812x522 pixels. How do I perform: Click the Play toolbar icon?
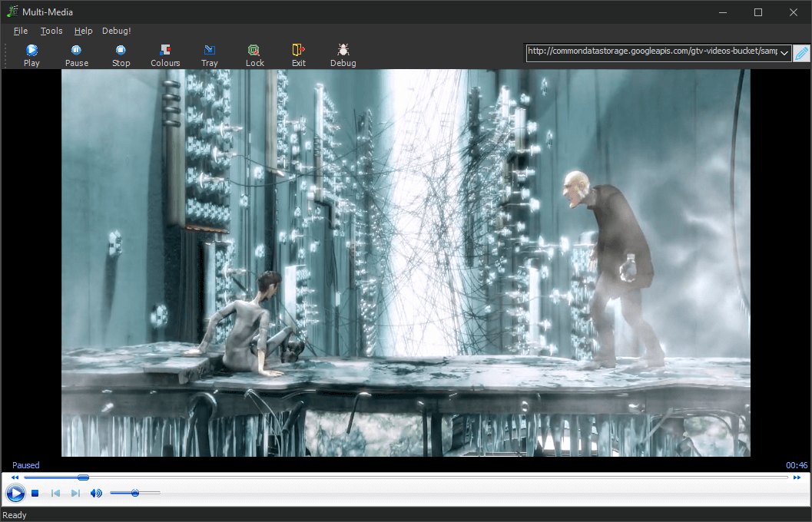31,50
